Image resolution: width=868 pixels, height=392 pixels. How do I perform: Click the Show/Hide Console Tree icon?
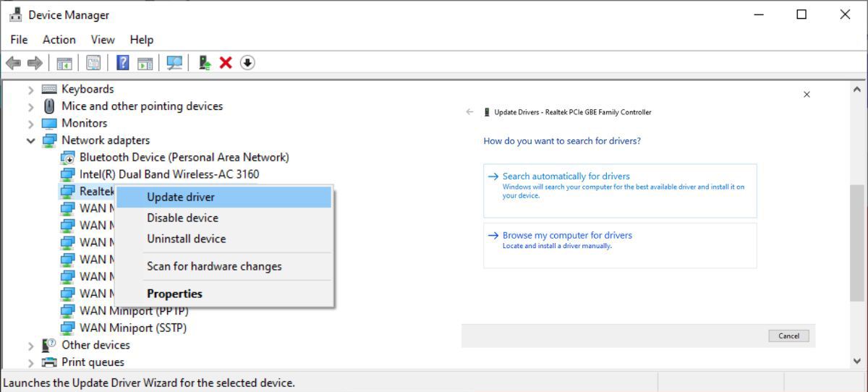pos(64,63)
